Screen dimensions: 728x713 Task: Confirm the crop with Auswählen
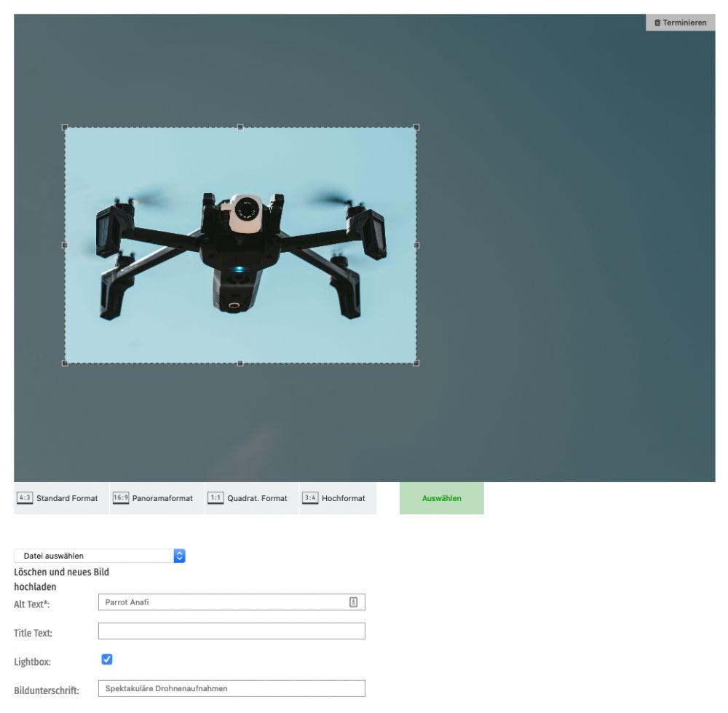click(x=442, y=498)
